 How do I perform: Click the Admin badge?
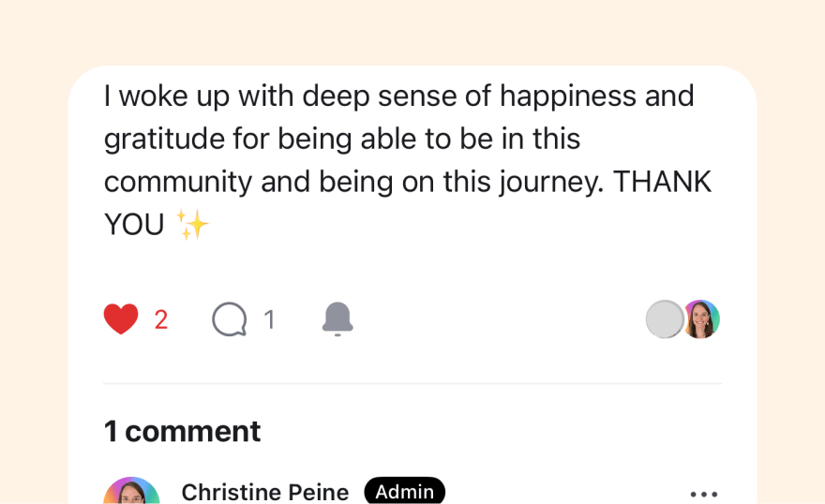404,492
